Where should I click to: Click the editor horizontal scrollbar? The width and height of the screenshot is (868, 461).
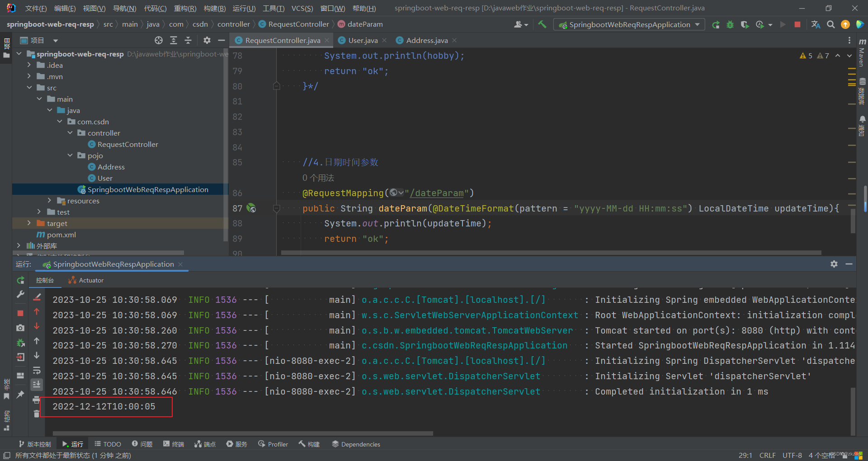(551, 253)
